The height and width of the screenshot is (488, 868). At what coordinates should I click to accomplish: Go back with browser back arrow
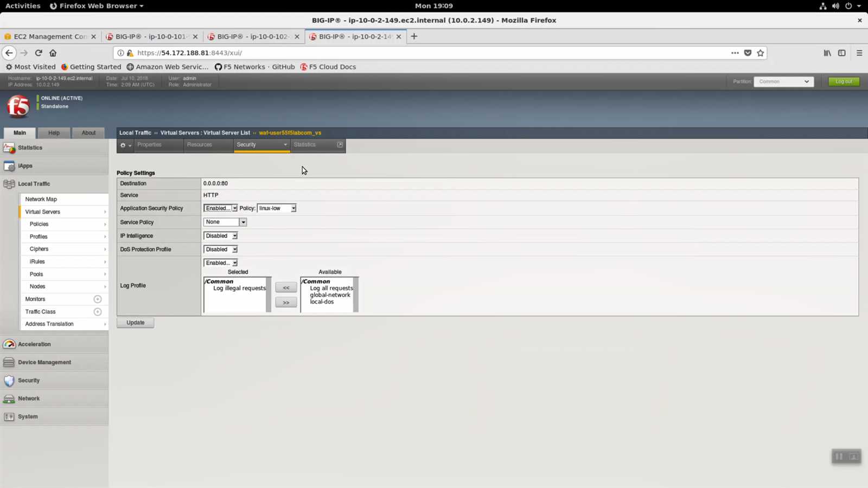(x=9, y=53)
